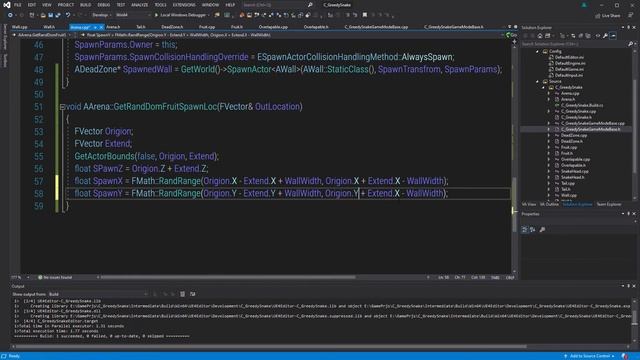Viewport: 640px width, 360px height.
Task: Open the DEBUG menu
Action: coord(104,5)
